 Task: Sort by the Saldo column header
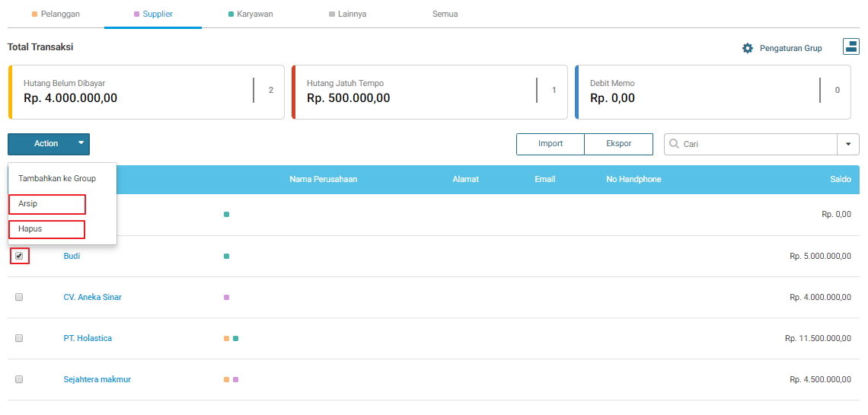coord(841,179)
